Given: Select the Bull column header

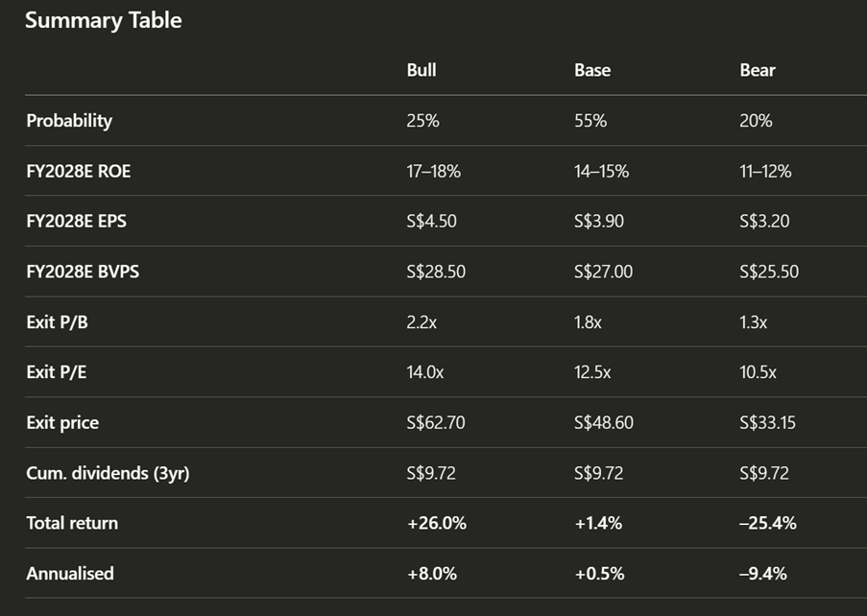Looking at the screenshot, I should click(x=421, y=70).
